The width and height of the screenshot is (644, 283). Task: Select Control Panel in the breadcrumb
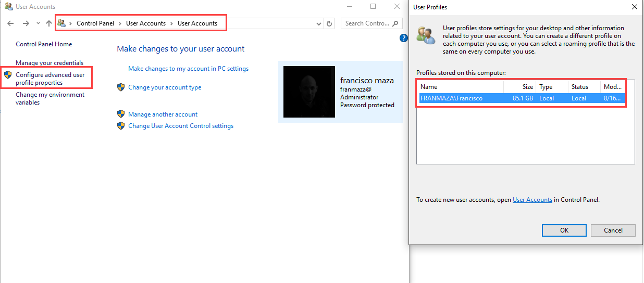(95, 23)
